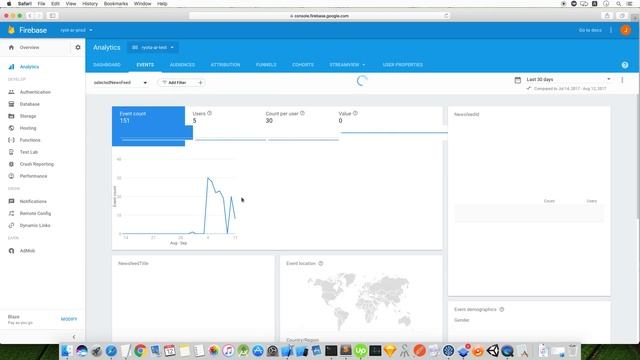Open the Analytics app selector dropdown
The image size is (640, 360).
pyautogui.click(x=153, y=47)
